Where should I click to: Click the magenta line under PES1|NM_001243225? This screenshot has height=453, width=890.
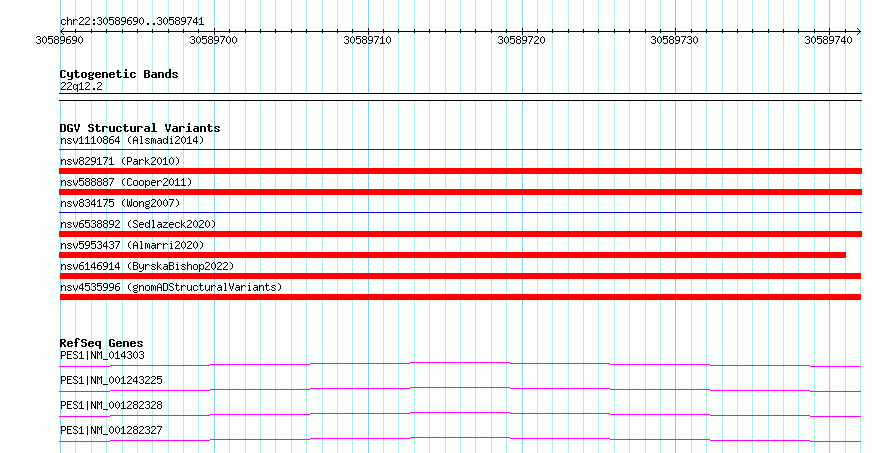pos(460,388)
